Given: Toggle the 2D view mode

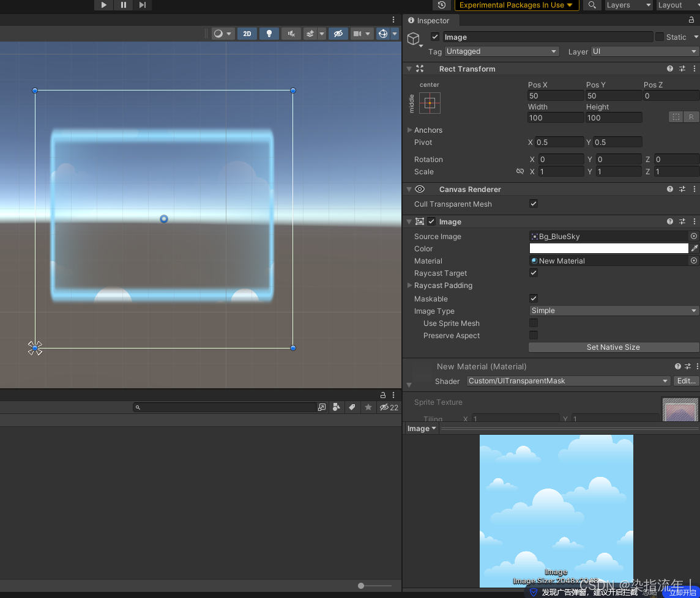Looking at the screenshot, I should (x=247, y=34).
